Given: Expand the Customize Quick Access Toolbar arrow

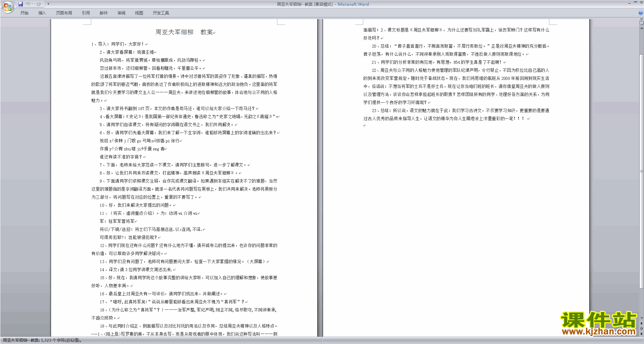Looking at the screenshot, I should (48, 4).
